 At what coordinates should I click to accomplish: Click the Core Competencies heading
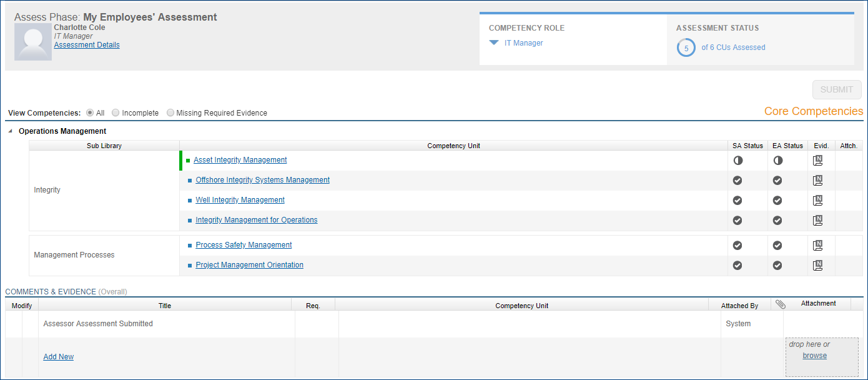coord(814,111)
